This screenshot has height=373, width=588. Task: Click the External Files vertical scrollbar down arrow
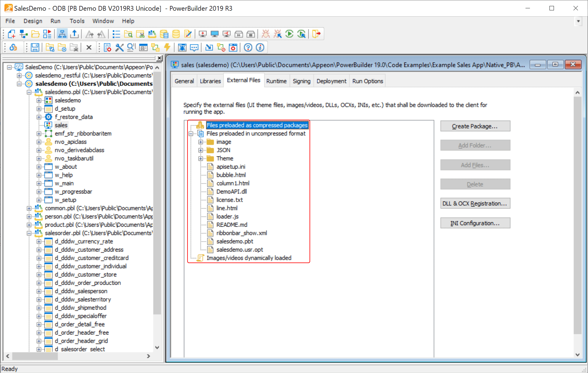[577, 354]
